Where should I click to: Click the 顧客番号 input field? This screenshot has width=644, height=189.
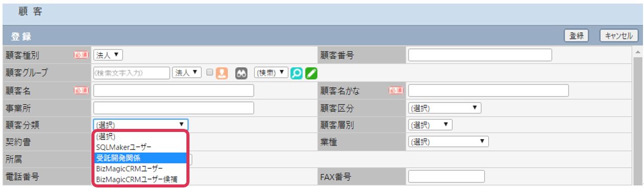click(480, 55)
